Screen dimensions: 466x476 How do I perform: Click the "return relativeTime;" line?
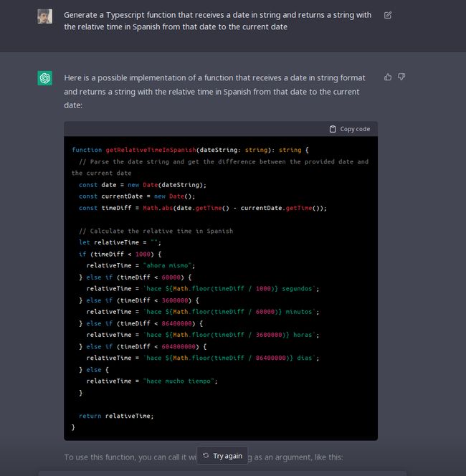pos(116,416)
